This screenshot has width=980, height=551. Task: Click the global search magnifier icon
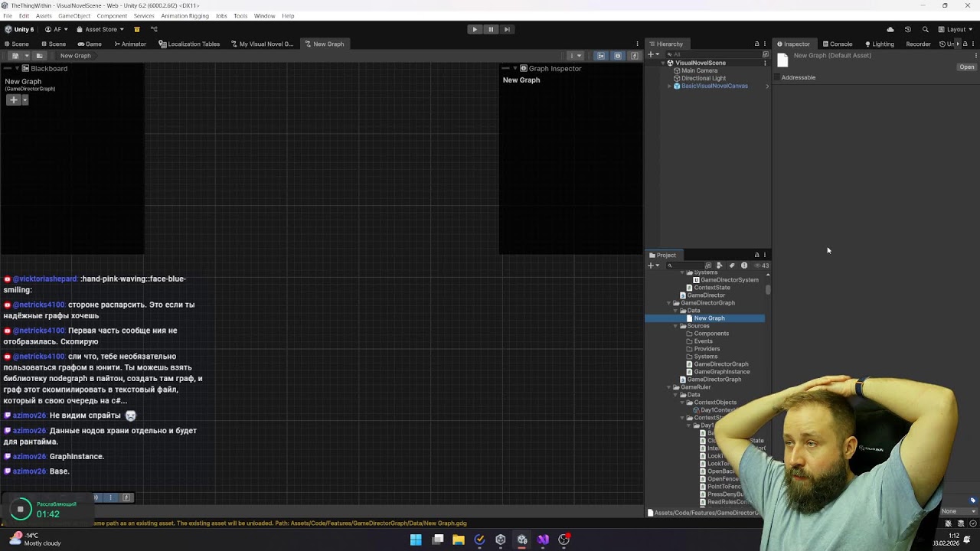(x=925, y=29)
